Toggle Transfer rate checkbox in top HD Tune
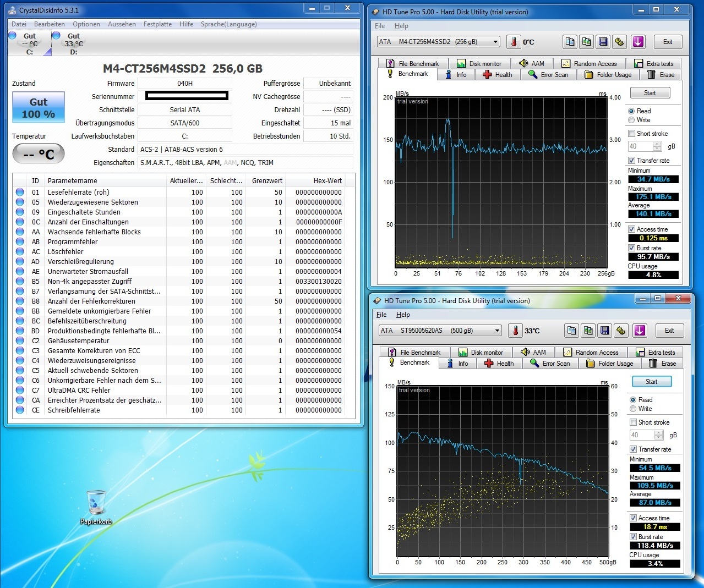Viewport: 704px width, 588px height. click(x=631, y=161)
